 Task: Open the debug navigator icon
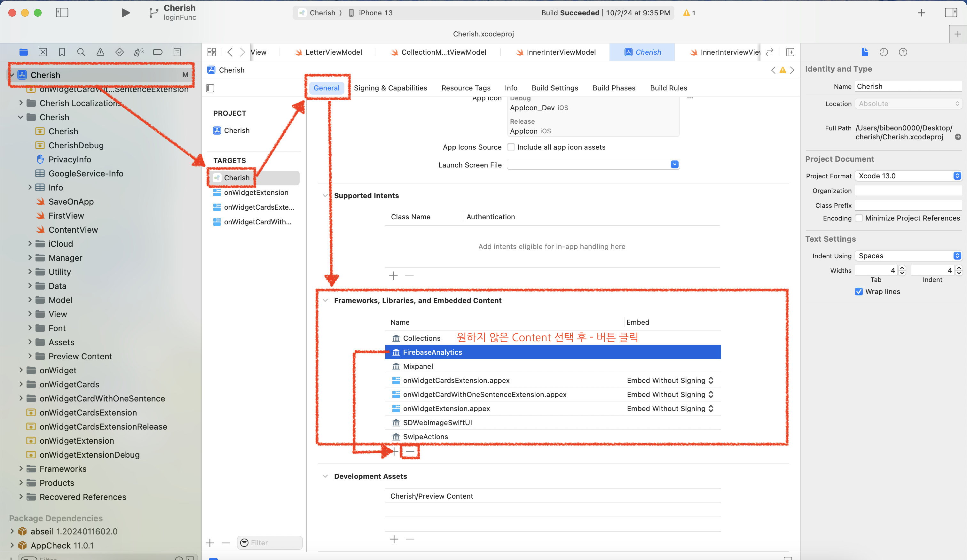[138, 52]
